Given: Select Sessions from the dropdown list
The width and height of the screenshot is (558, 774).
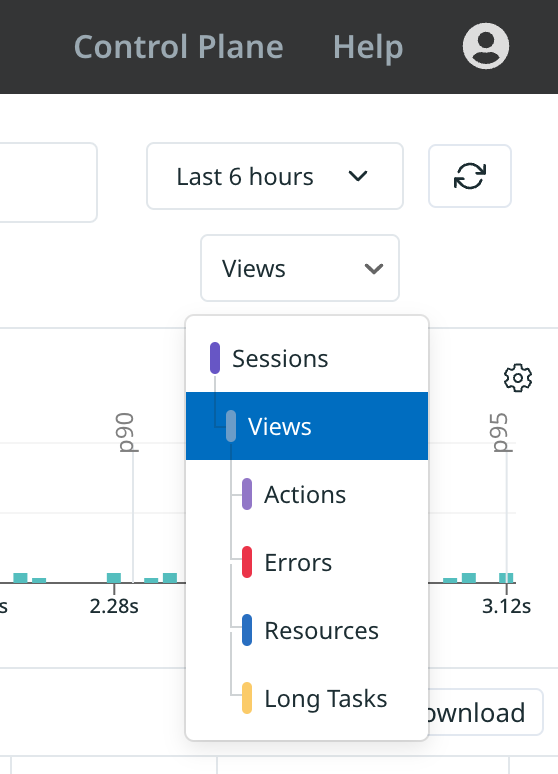Looking at the screenshot, I should [307, 358].
